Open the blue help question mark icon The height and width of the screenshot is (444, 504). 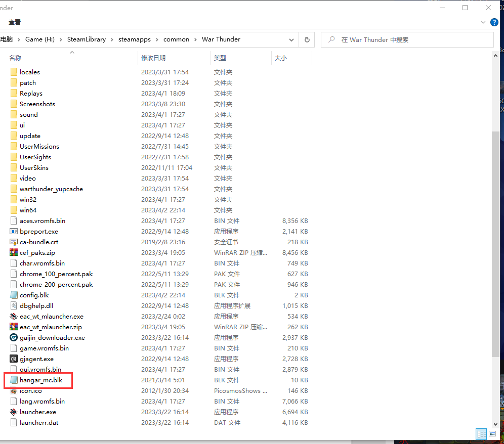[x=494, y=22]
